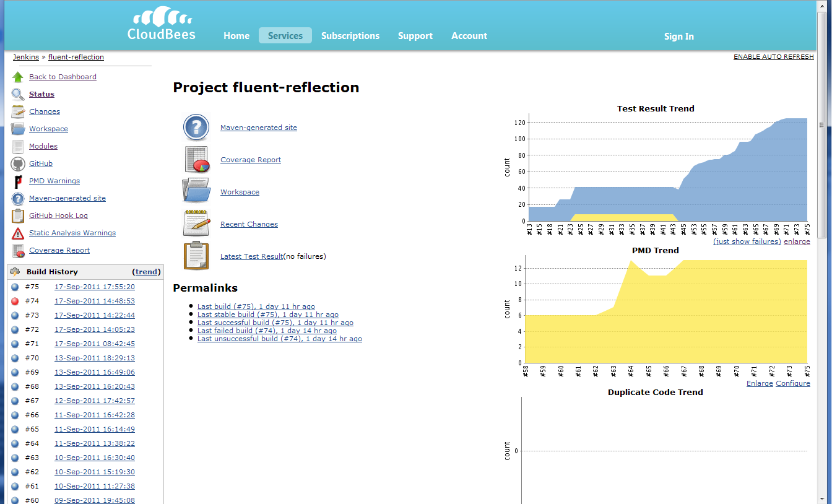Click the red status ball for build #74
This screenshot has width=832, height=504.
coord(15,302)
